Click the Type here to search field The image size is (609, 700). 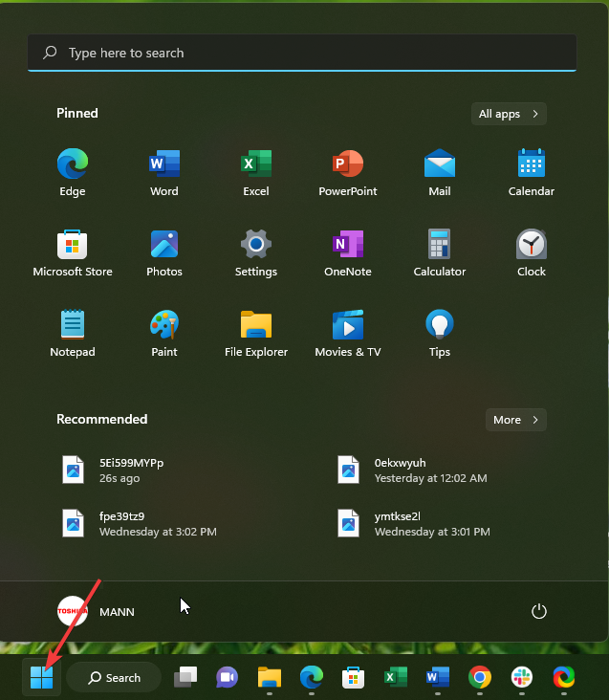302,53
